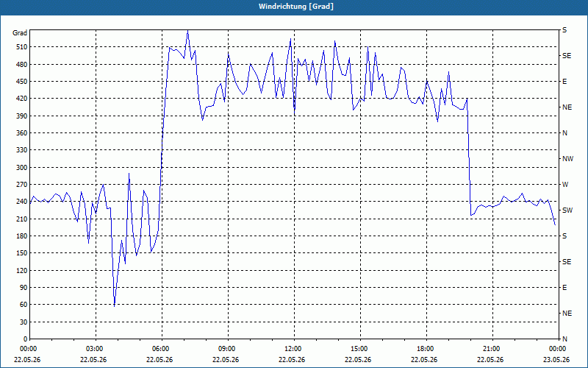
Task: Click the 30 degree axis label
Action: tap(24, 322)
